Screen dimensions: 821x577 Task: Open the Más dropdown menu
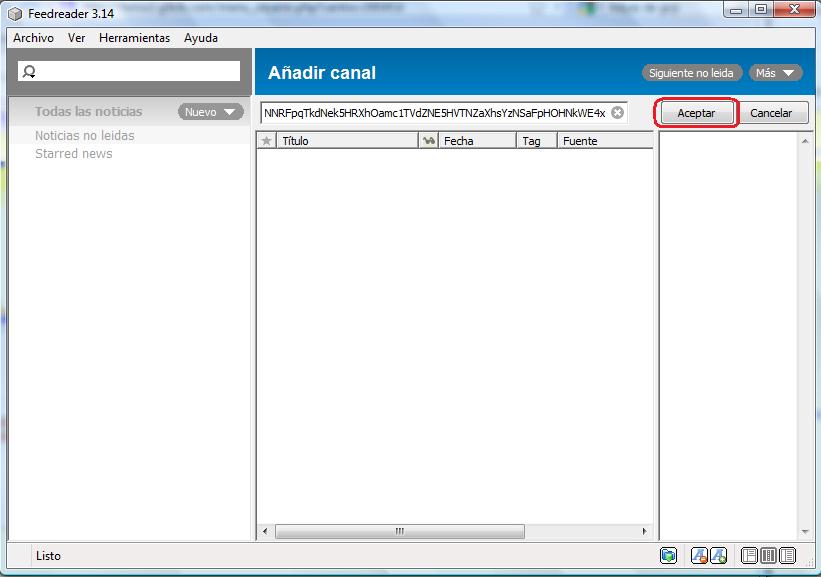(775, 73)
